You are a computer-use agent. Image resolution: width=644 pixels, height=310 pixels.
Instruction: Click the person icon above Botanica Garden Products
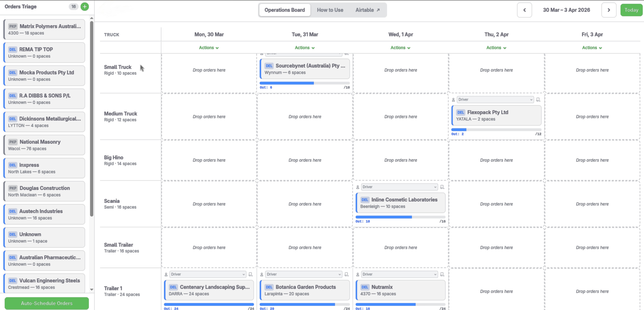pyautogui.click(x=261, y=275)
